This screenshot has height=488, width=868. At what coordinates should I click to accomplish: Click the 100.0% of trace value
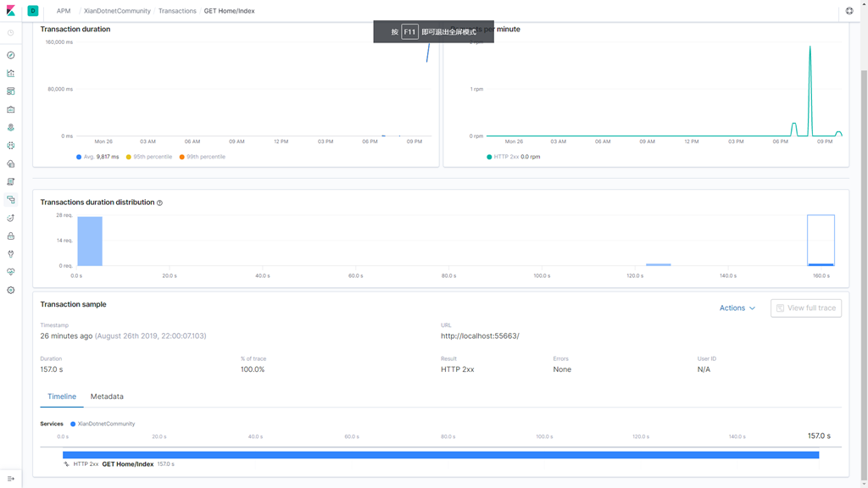point(253,369)
